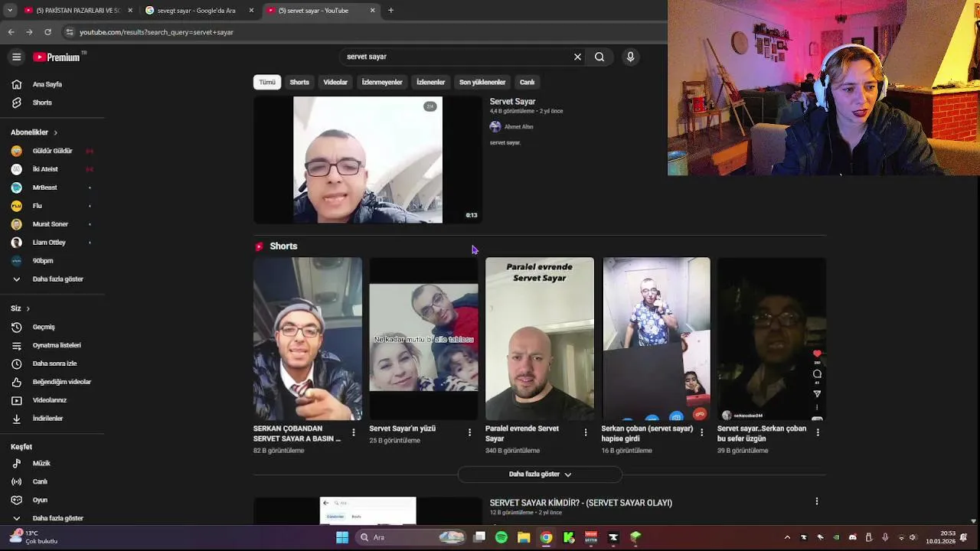Open options menu for hapise girdi short
This screenshot has height=551, width=980.
point(701,432)
